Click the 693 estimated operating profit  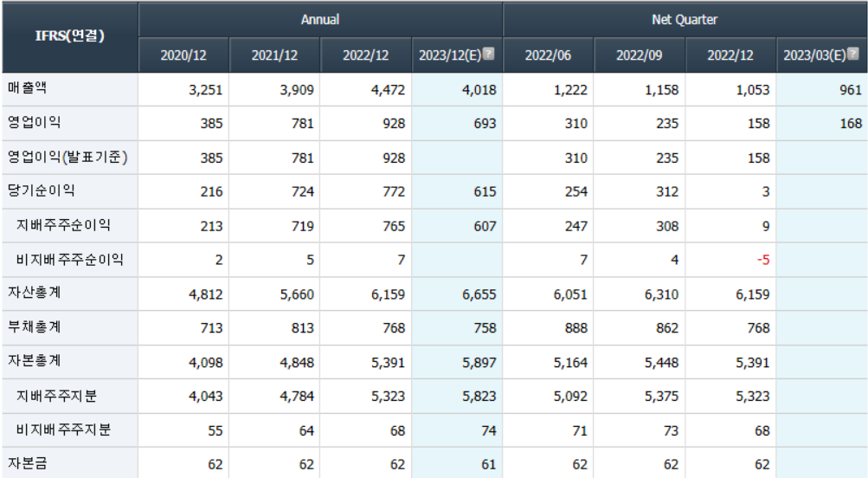[485, 124]
